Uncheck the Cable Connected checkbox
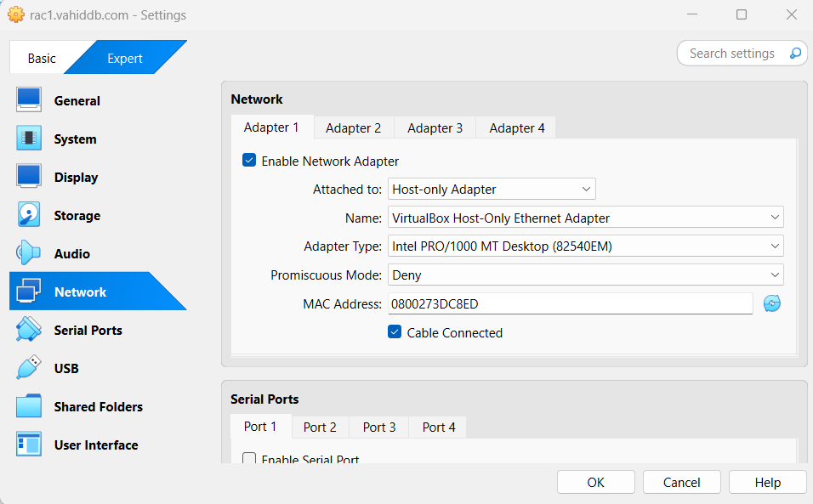The height and width of the screenshot is (504, 813). (395, 332)
